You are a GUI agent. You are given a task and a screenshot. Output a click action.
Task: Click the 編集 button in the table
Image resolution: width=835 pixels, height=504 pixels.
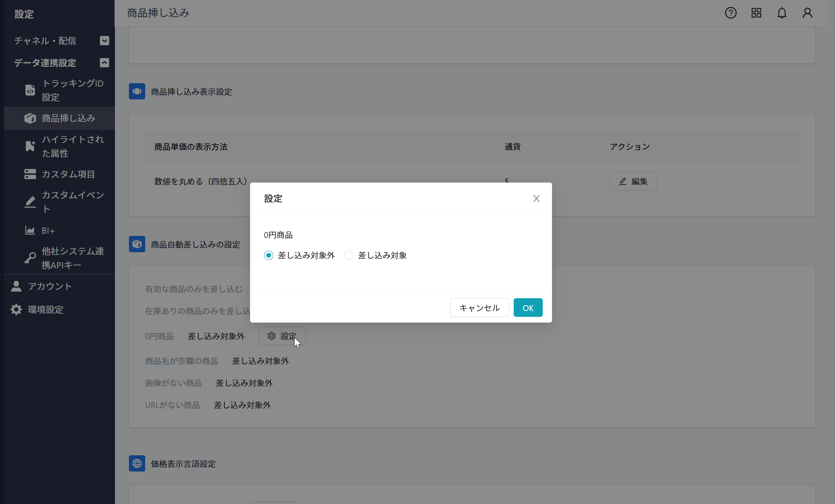click(633, 181)
